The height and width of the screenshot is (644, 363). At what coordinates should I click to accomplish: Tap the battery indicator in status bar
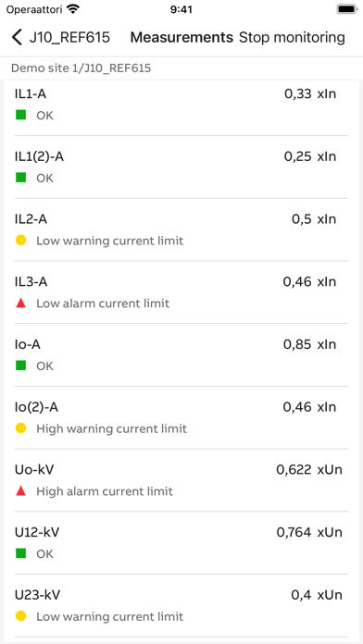[x=347, y=9]
